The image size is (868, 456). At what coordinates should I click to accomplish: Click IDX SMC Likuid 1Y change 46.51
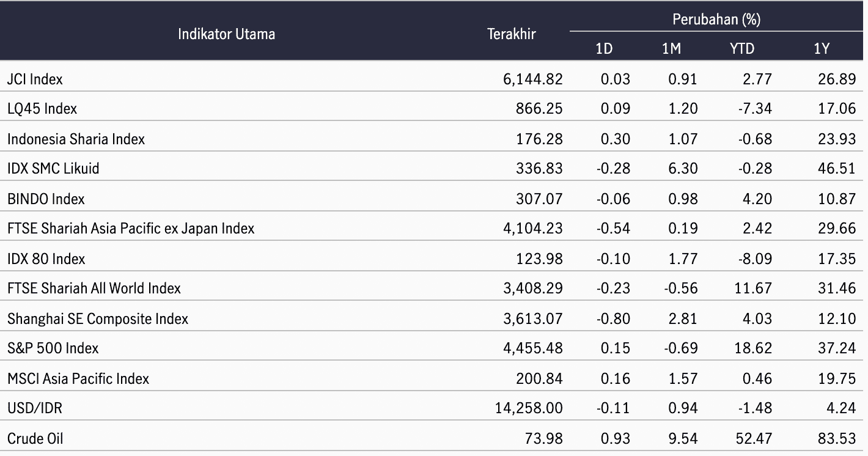pos(837,168)
